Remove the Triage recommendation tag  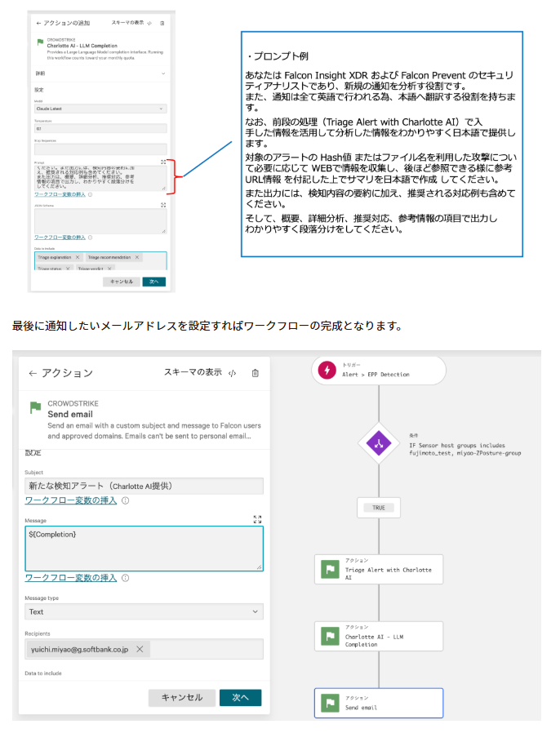(137, 257)
